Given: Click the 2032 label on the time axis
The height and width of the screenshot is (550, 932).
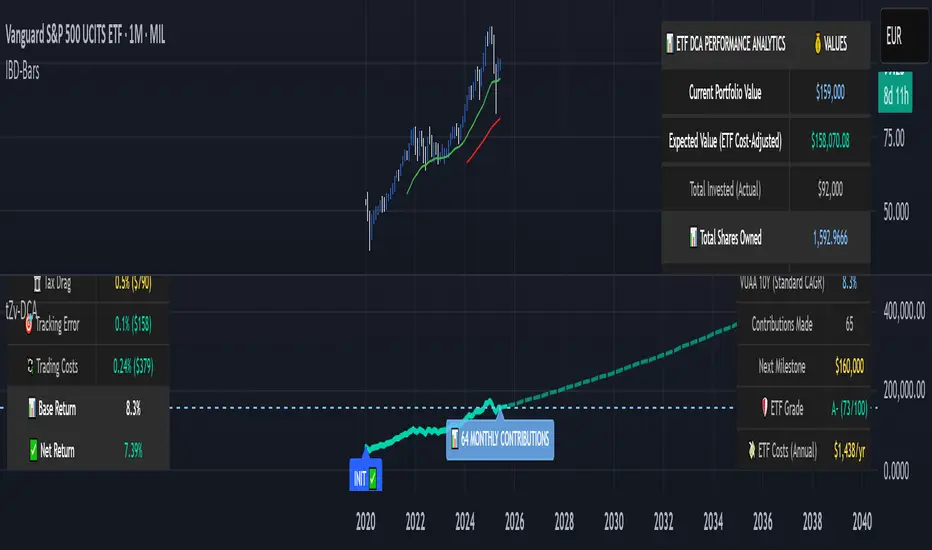Looking at the screenshot, I should (x=663, y=522).
